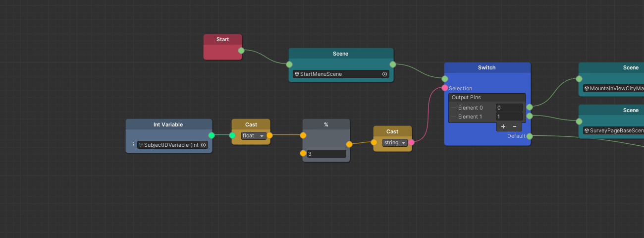This screenshot has width=644, height=238.
Task: Click the Unity scene icon in StartMenuScene field
Action: pyautogui.click(x=297, y=74)
